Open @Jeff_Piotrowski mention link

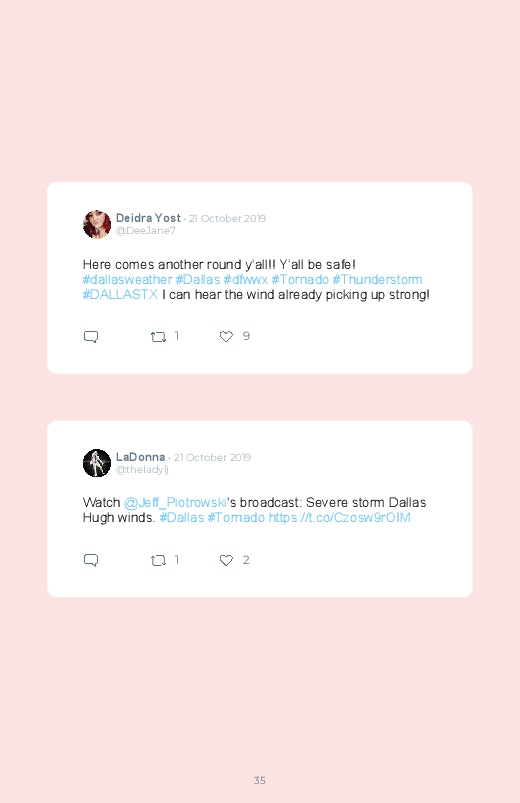click(x=175, y=502)
